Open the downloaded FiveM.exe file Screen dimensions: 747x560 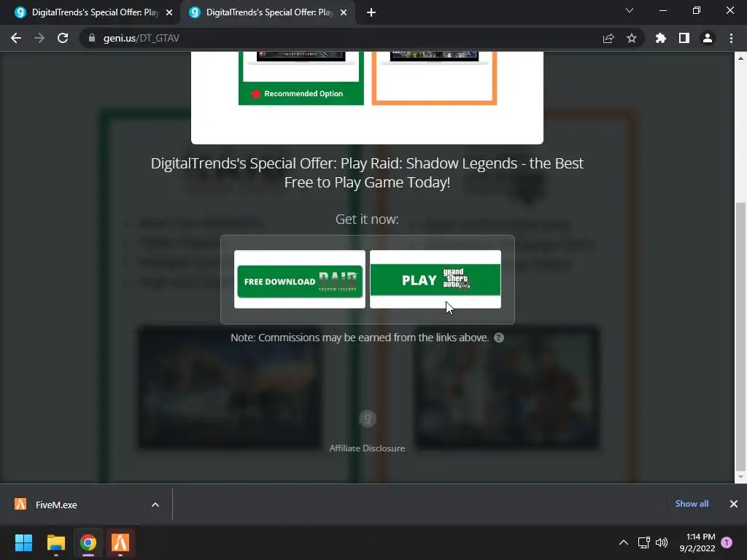(56, 505)
